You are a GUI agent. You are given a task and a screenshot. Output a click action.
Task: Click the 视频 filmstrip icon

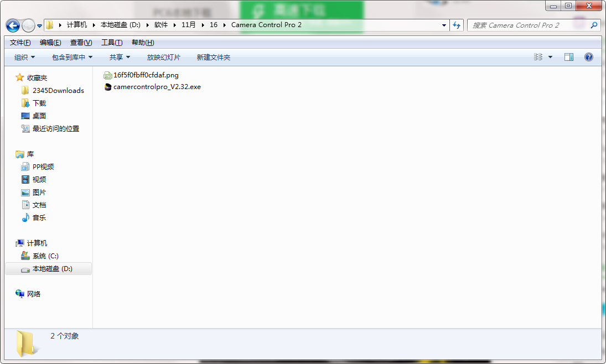pos(25,179)
